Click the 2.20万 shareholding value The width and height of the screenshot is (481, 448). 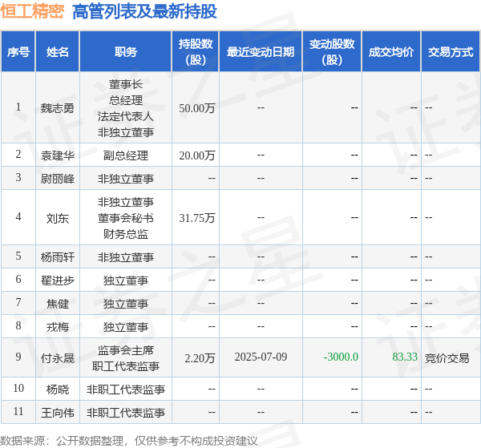click(x=200, y=358)
